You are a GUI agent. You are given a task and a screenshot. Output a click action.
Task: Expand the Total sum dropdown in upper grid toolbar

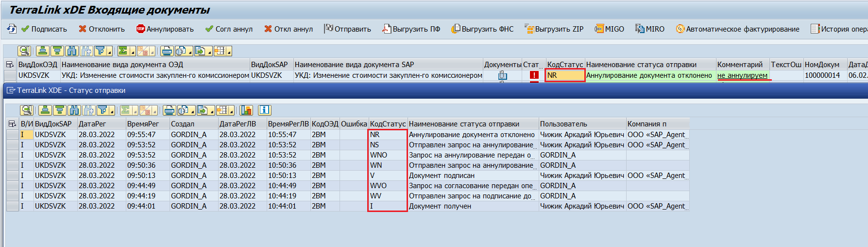coord(133,52)
